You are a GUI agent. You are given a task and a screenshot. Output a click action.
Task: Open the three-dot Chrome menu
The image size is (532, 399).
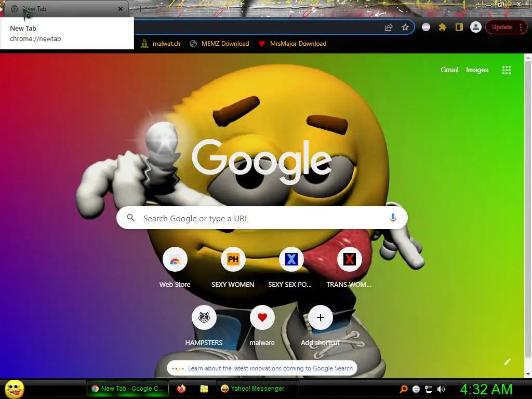(521, 27)
